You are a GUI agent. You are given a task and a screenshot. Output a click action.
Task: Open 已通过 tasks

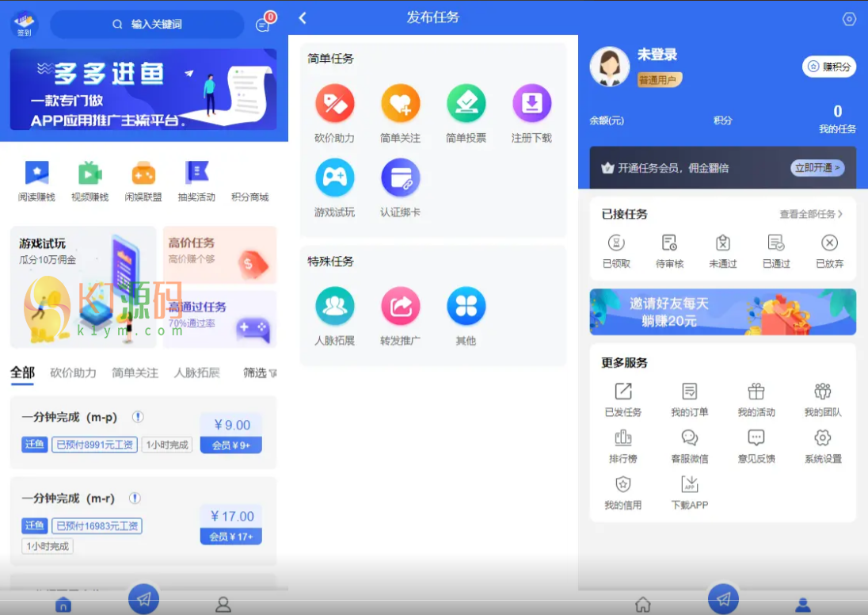coord(776,251)
